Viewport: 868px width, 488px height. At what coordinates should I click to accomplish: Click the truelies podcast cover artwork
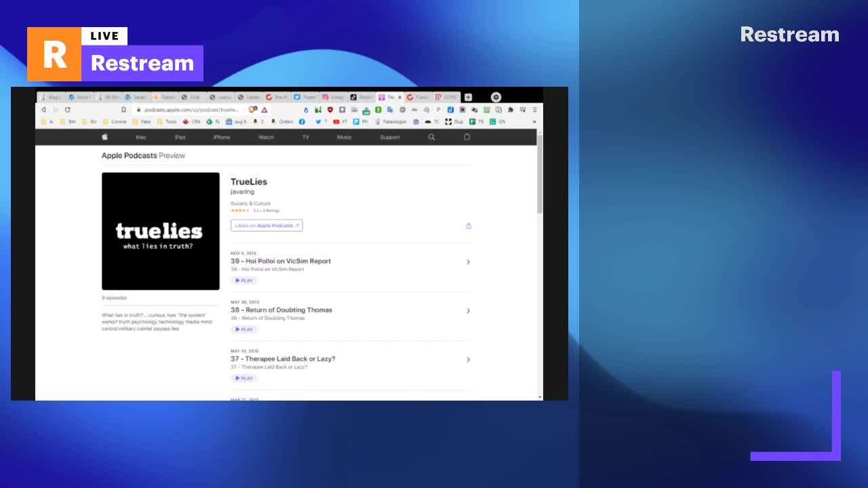coord(161,231)
